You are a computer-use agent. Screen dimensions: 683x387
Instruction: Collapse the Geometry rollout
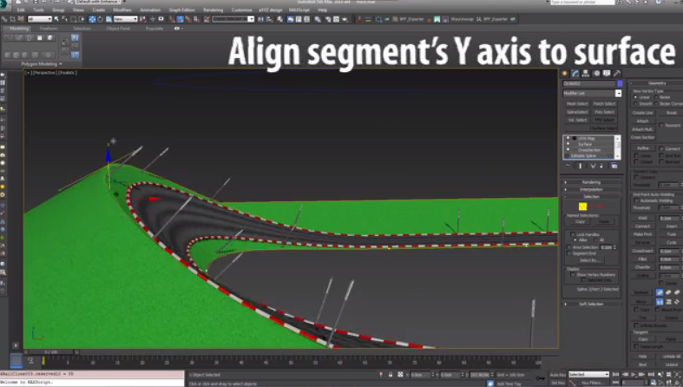pos(656,83)
